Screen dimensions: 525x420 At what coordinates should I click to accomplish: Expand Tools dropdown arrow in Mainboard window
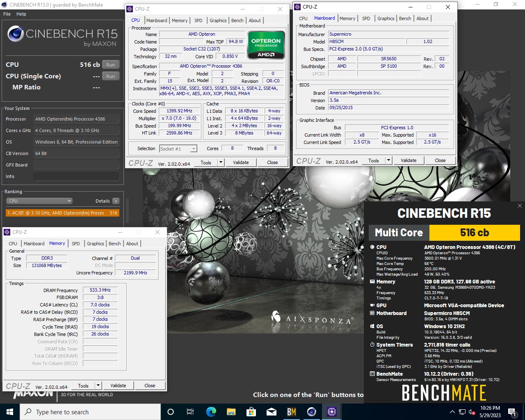(x=388, y=160)
